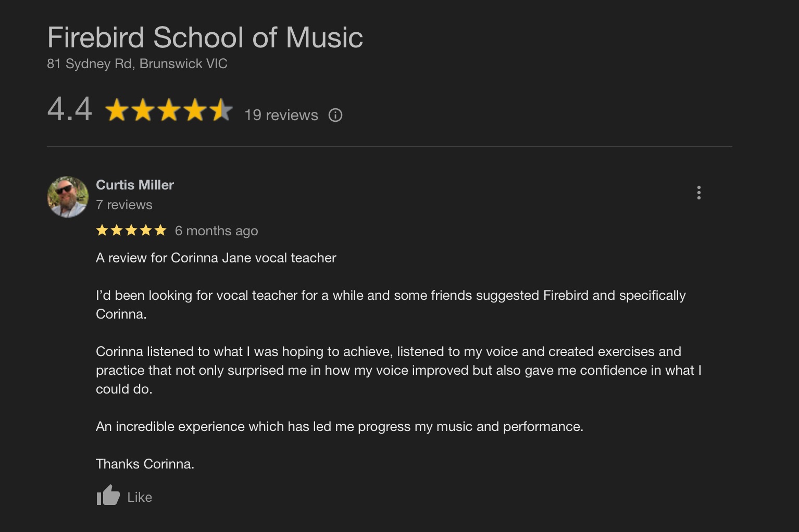This screenshot has height=532, width=799.
Task: Click the 81 Sydney Rd, Brunswick VIC address
Action: point(137,64)
